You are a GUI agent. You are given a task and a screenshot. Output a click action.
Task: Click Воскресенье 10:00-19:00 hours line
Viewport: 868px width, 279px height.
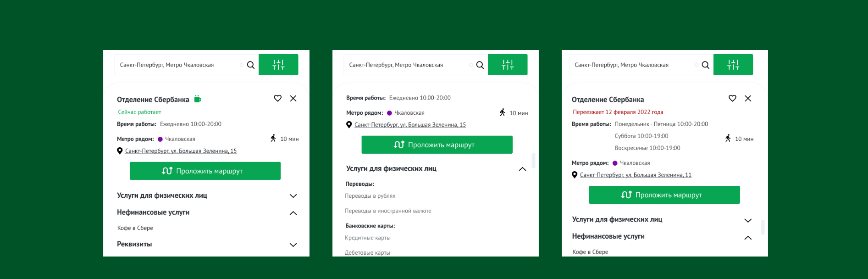point(647,148)
